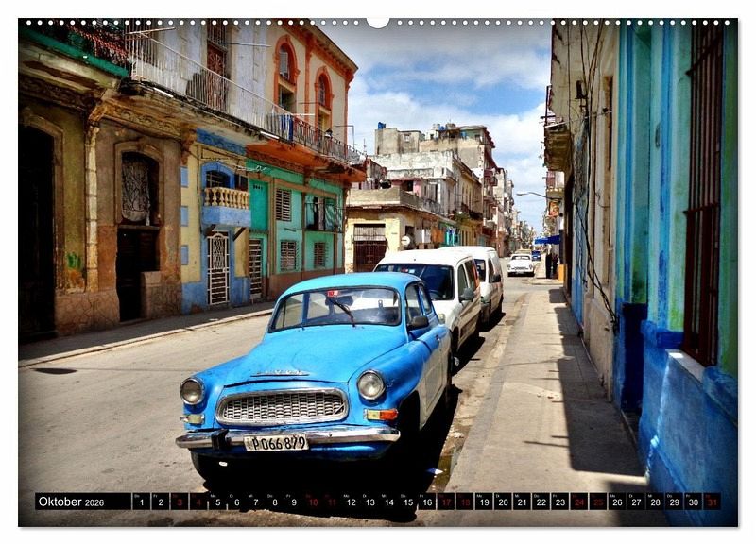The height and width of the screenshot is (545, 756).
Task: Select day 21 in the date strip
Action: point(521,502)
